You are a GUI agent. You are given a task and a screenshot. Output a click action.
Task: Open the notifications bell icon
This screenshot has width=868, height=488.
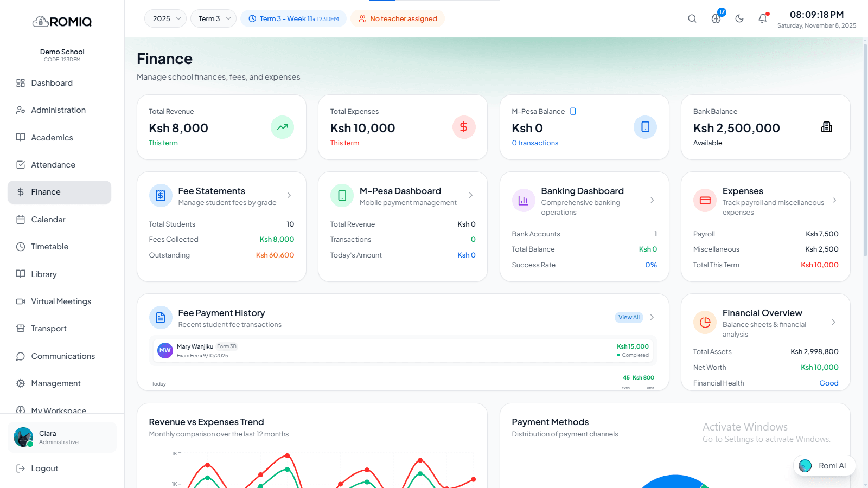(x=763, y=18)
